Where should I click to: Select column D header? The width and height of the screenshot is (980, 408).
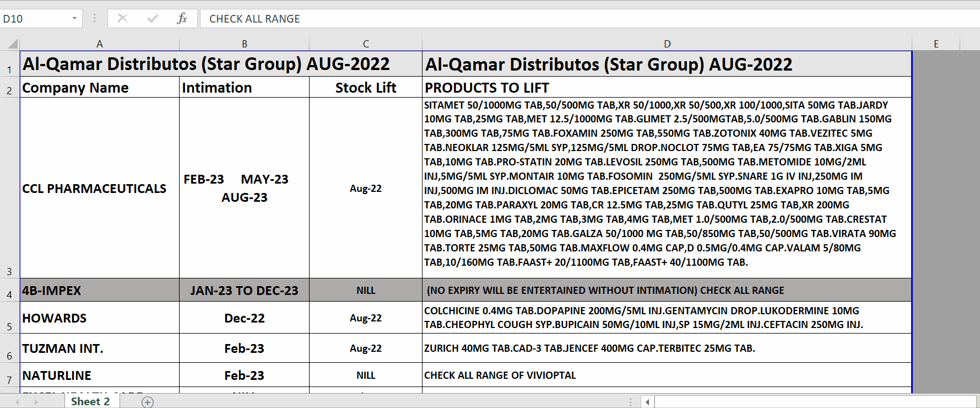click(667, 44)
